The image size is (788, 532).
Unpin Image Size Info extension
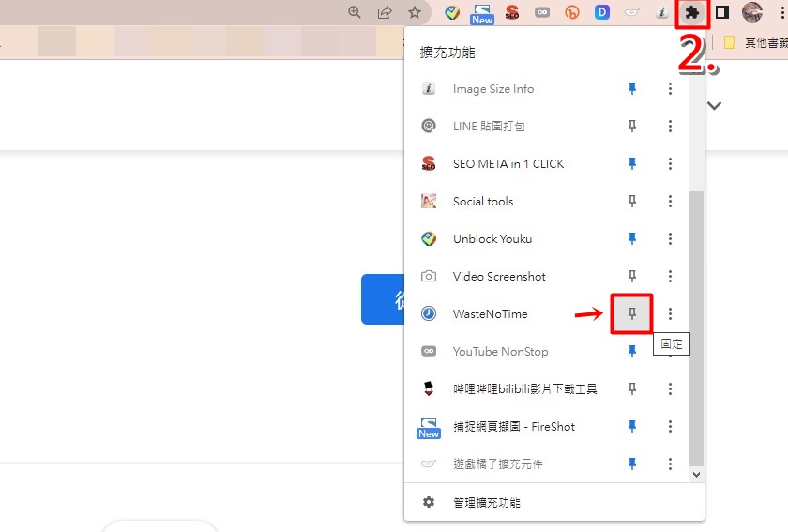coord(632,89)
